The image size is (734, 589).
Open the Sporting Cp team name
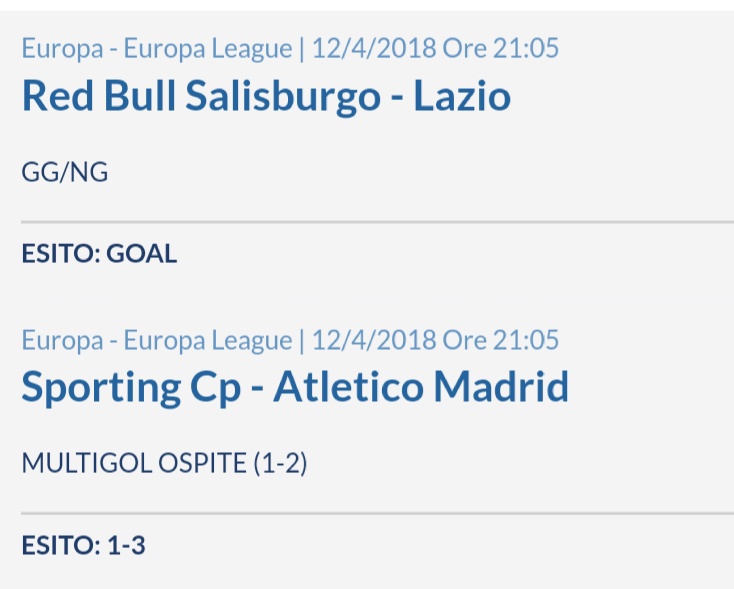click(x=132, y=388)
